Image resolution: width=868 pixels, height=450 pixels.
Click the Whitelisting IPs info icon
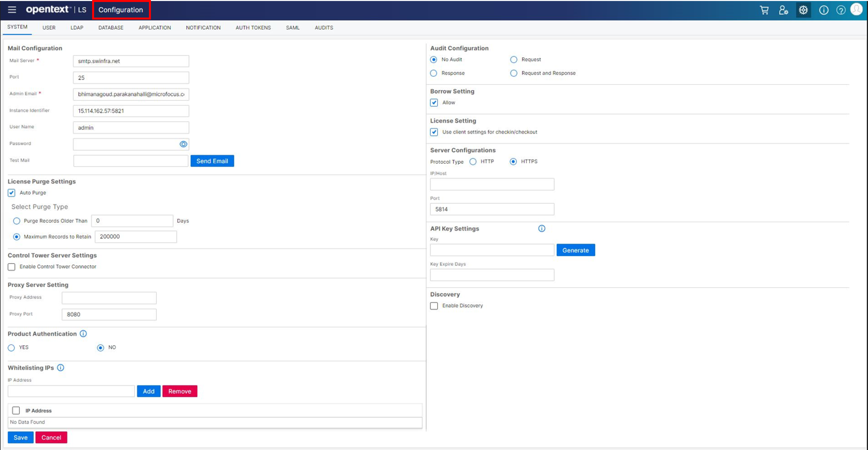(60, 368)
